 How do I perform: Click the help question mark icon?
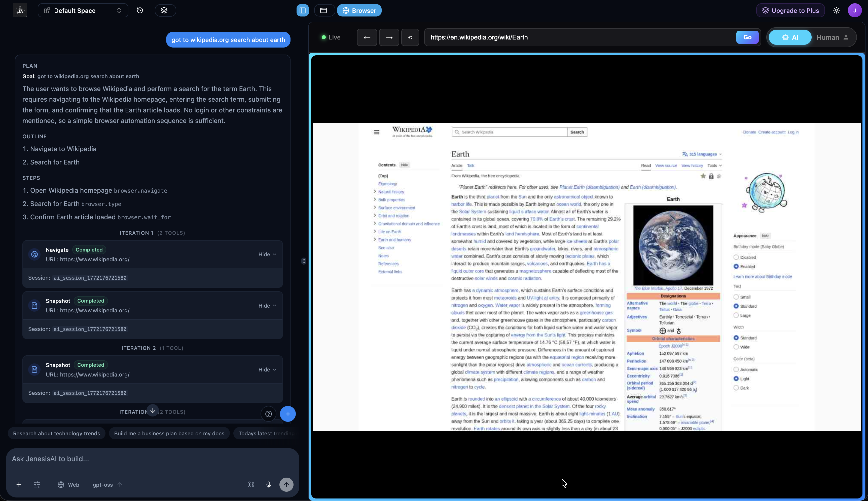point(268,414)
